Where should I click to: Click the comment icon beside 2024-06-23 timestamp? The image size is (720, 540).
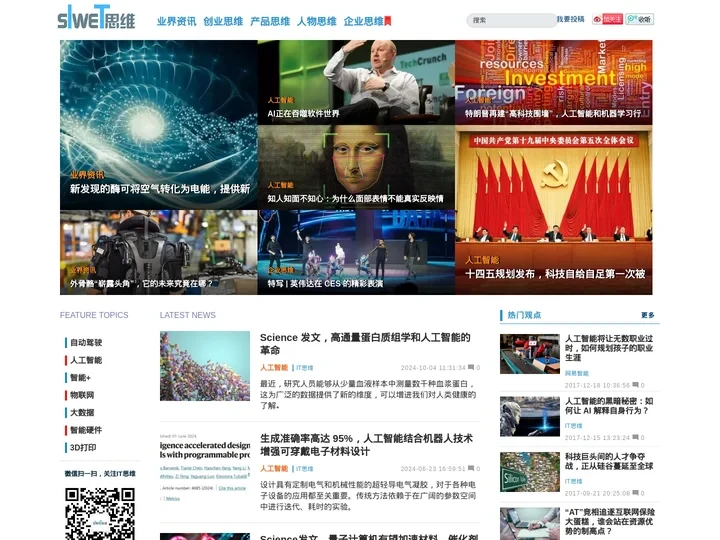point(471,468)
